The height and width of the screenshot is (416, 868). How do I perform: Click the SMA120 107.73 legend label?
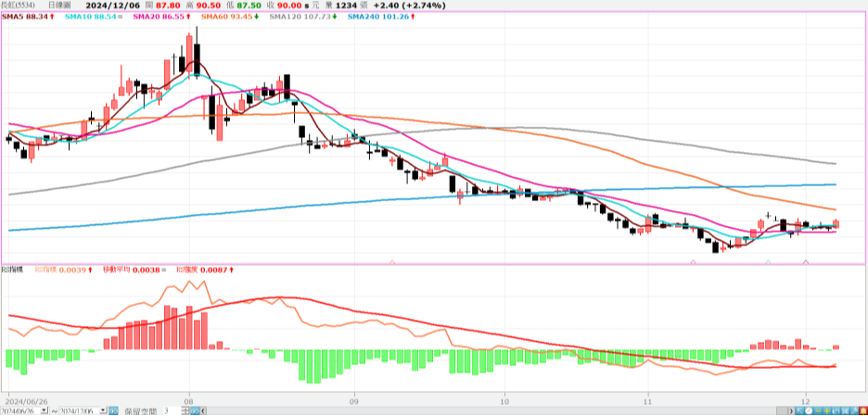[x=303, y=17]
